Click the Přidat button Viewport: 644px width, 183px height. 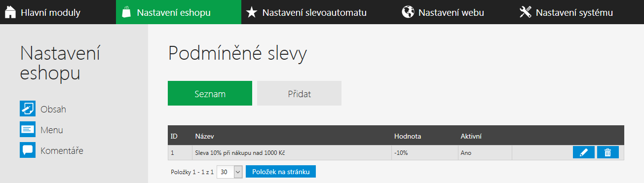point(299,93)
